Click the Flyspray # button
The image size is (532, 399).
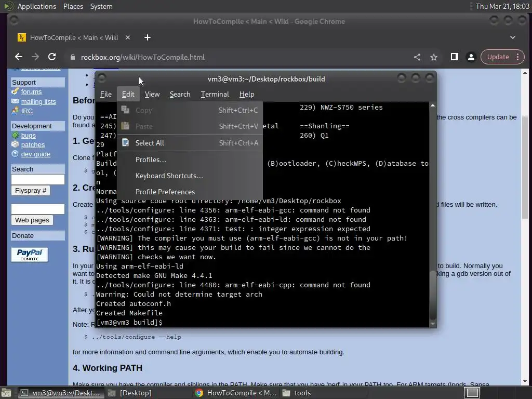(31, 191)
